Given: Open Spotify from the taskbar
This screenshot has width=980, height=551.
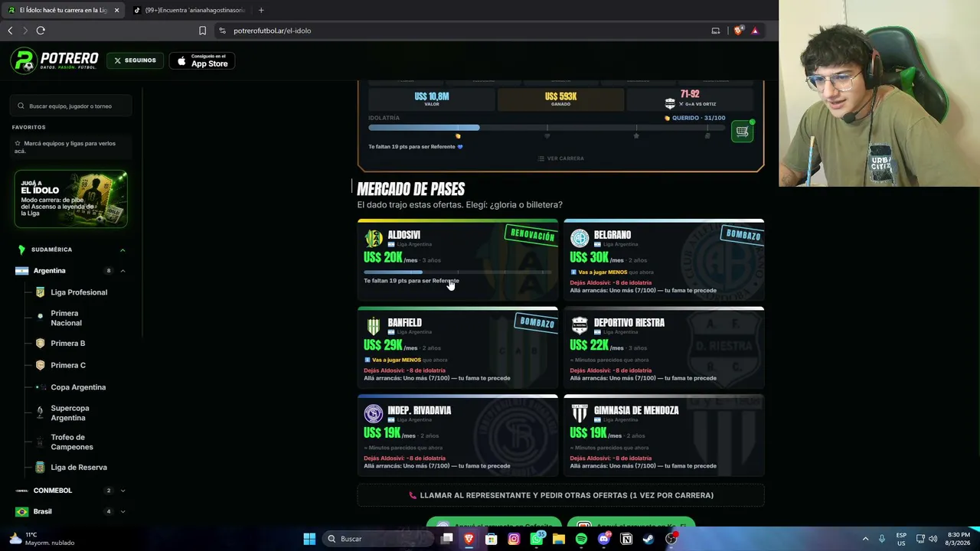Looking at the screenshot, I should (581, 539).
